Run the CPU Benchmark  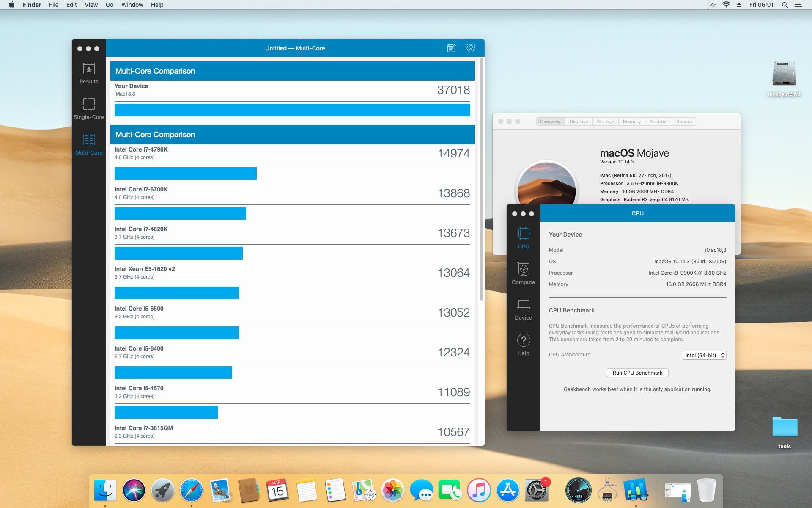coord(637,373)
